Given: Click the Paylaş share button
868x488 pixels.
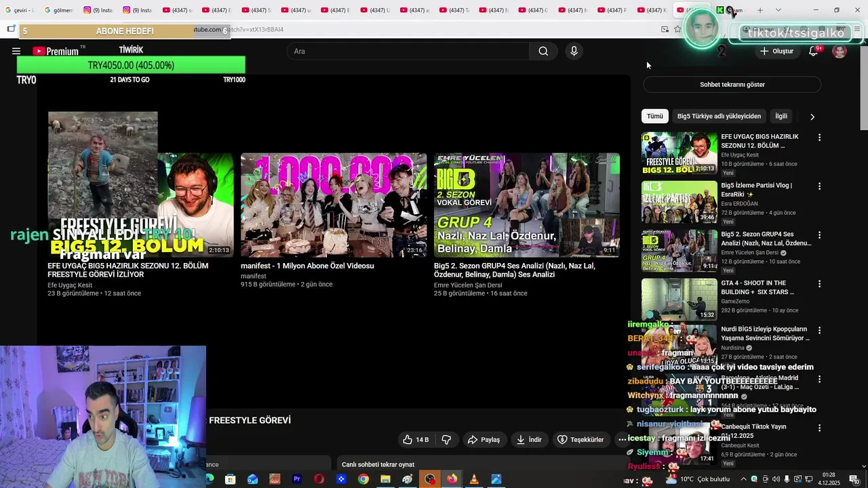Looking at the screenshot, I should pyautogui.click(x=484, y=439).
